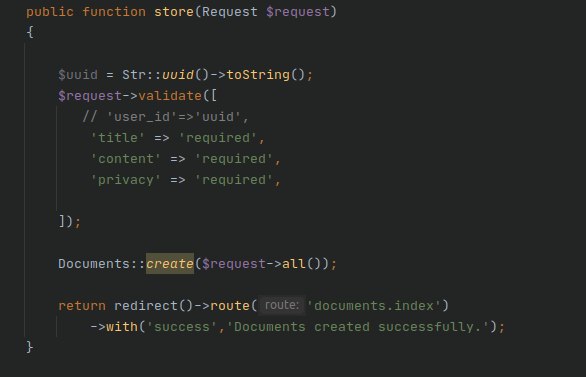Click the 'toString' method call

click(258, 75)
